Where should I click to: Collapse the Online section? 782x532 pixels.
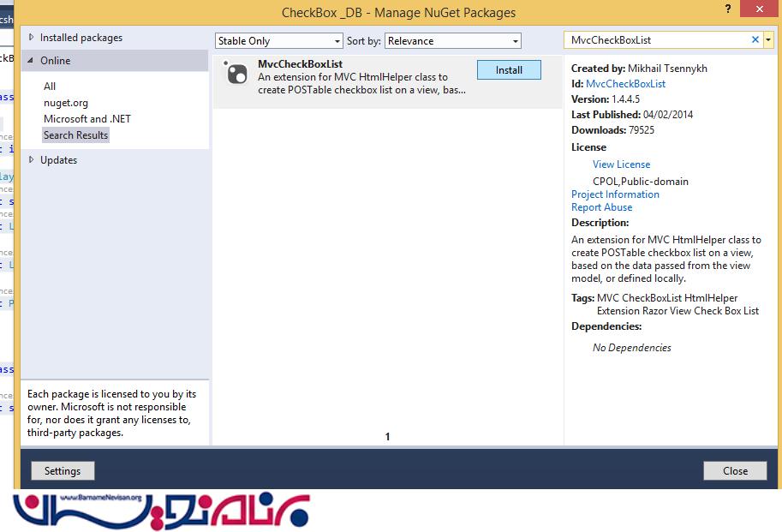[32, 61]
